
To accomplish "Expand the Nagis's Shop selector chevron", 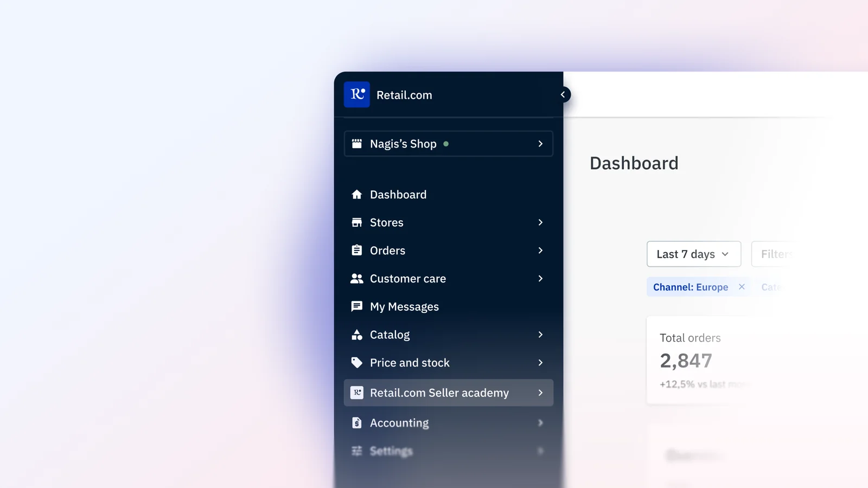I will 540,144.
